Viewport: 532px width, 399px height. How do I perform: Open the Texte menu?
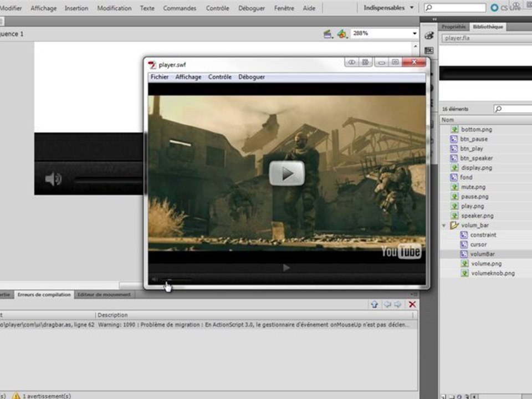147,8
